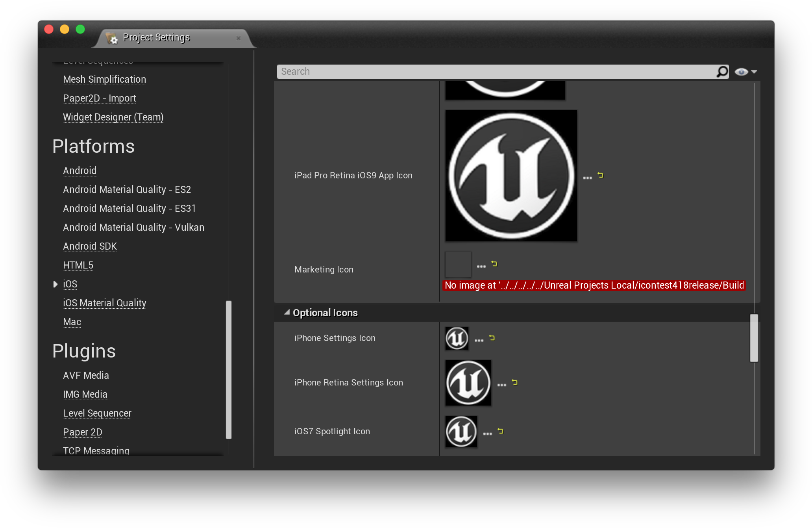Reset Marketing Icon to default arrow
This screenshot has height=528, width=812.
[x=494, y=264]
